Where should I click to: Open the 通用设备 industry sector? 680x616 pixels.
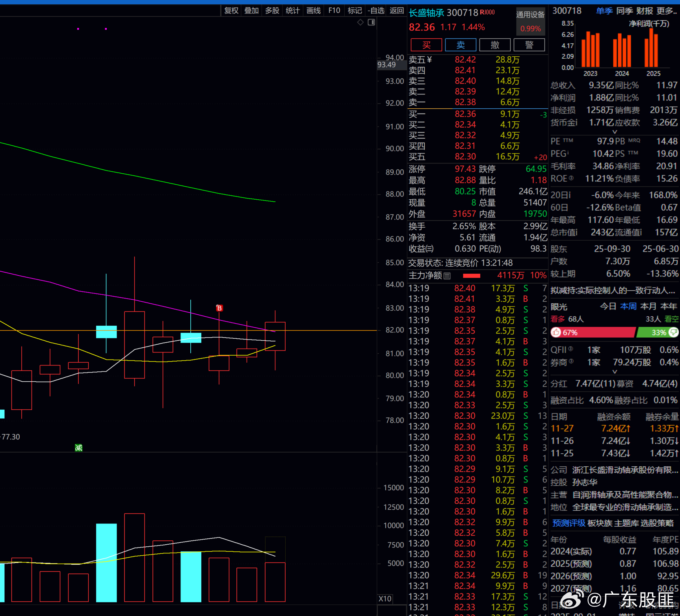[x=530, y=15]
